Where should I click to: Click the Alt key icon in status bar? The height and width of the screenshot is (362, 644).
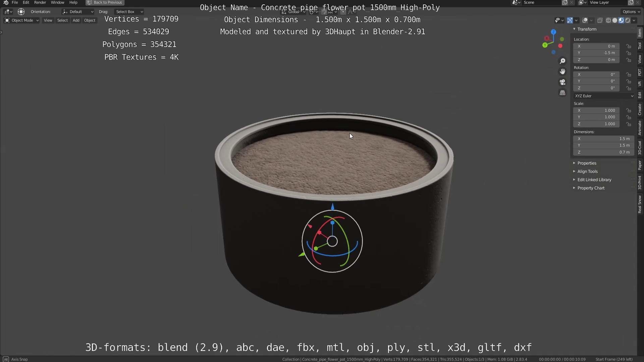(6, 359)
